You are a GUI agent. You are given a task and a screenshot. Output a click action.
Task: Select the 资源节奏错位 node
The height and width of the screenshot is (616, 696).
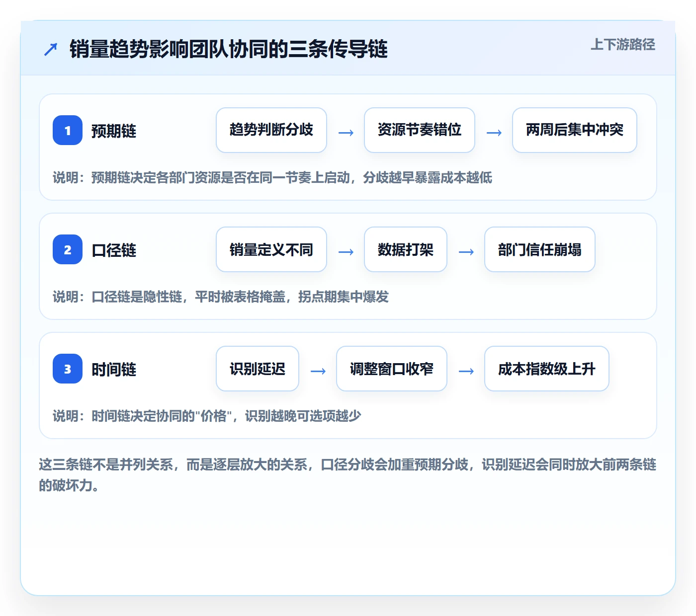[420, 130]
